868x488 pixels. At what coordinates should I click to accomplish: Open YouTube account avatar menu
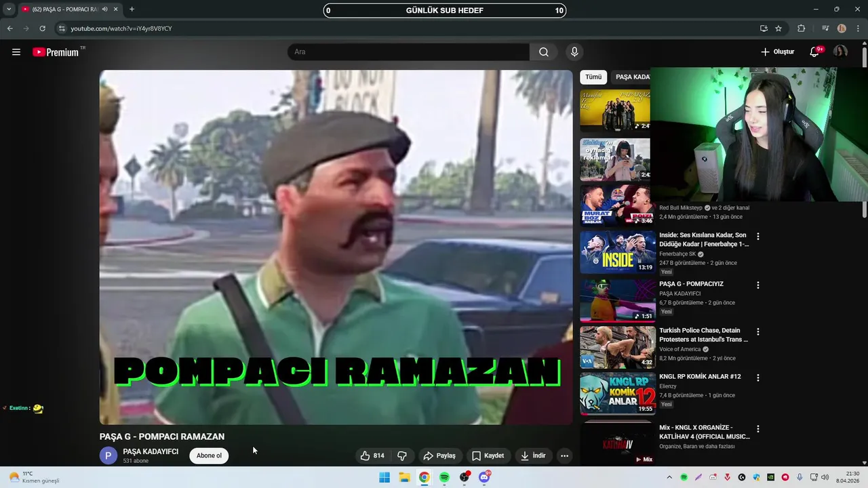coord(840,52)
